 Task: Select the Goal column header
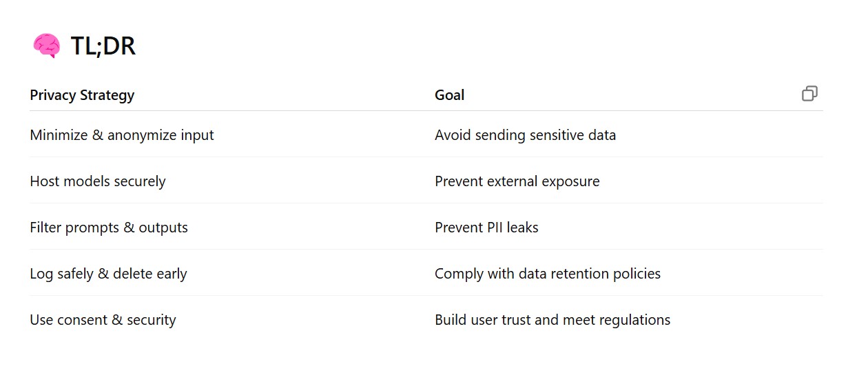point(449,95)
